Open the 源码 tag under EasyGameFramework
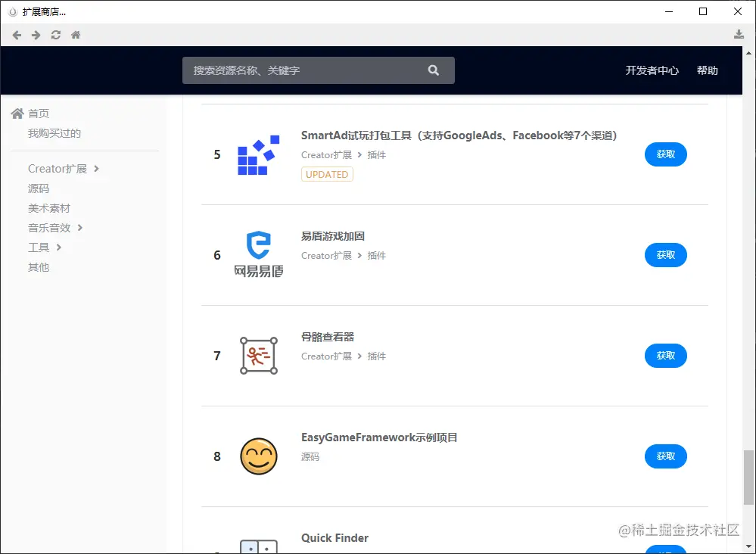 tap(310, 456)
